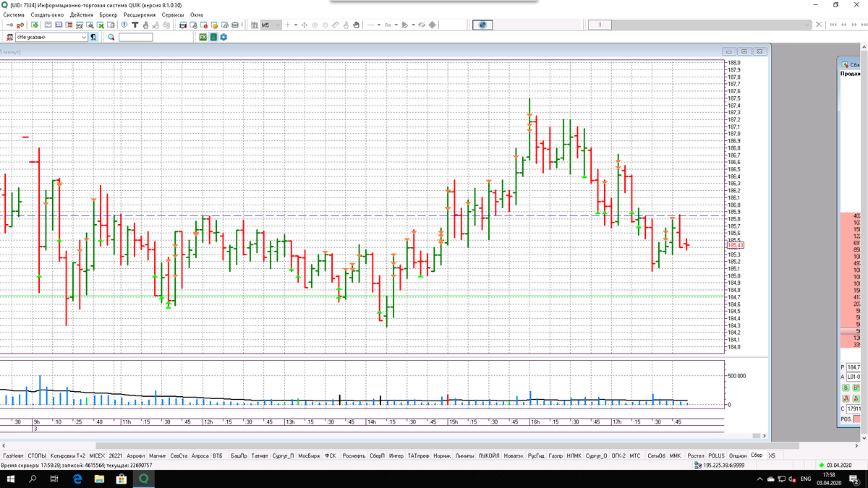This screenshot has width=868, height=488.
Task: Click the magnifier search icon
Action: point(111,37)
